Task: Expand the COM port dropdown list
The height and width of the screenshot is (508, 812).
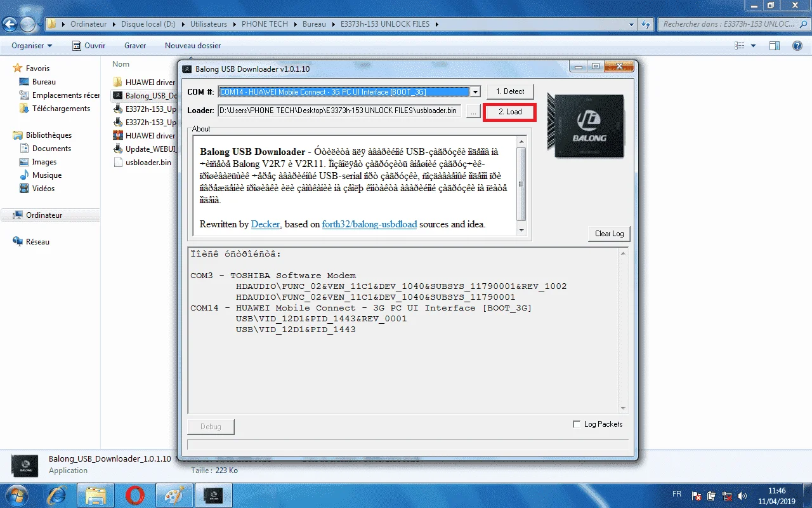Action: (475, 91)
